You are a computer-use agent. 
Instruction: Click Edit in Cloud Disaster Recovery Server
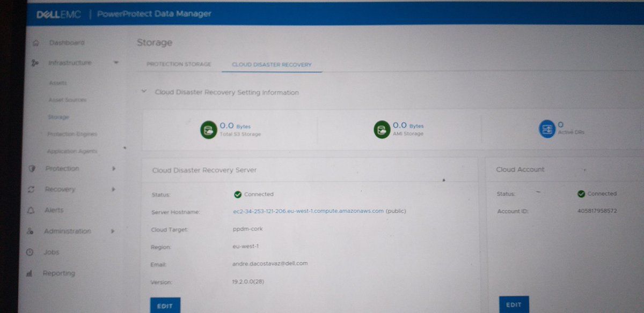pyautogui.click(x=165, y=305)
